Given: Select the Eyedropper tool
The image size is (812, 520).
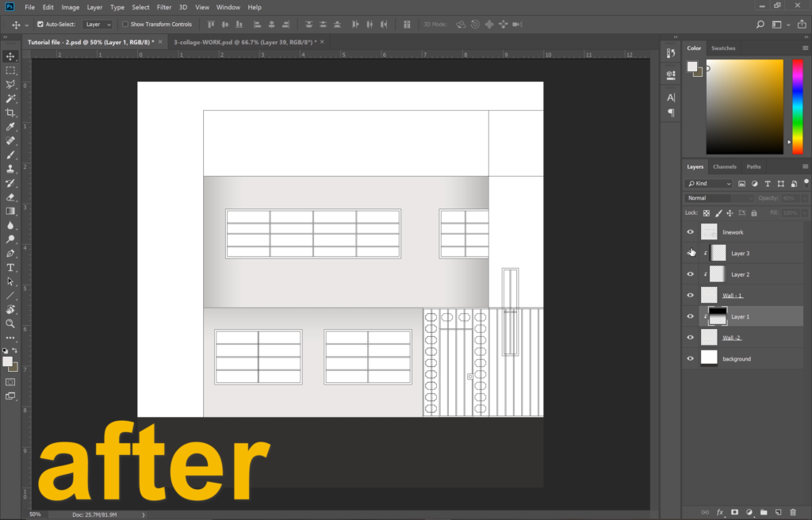Looking at the screenshot, I should tap(10, 127).
